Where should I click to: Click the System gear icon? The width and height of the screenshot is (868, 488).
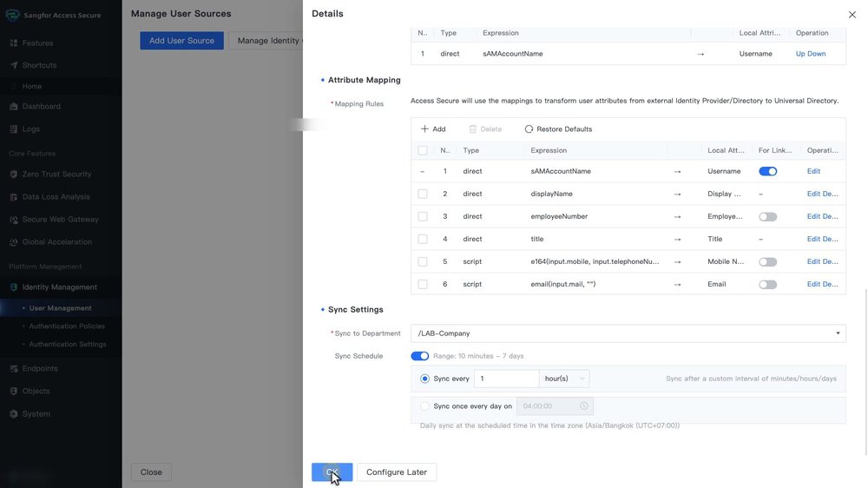tap(14, 414)
